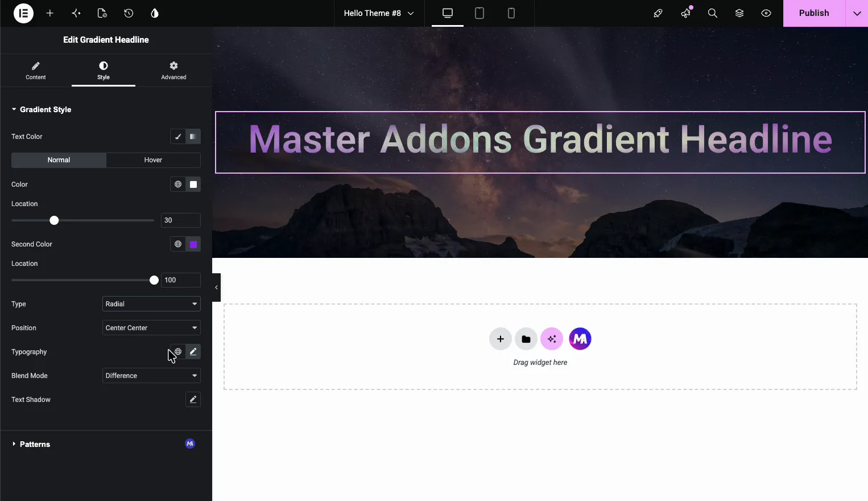
Task: Switch to Advanced tab
Action: pos(173,71)
